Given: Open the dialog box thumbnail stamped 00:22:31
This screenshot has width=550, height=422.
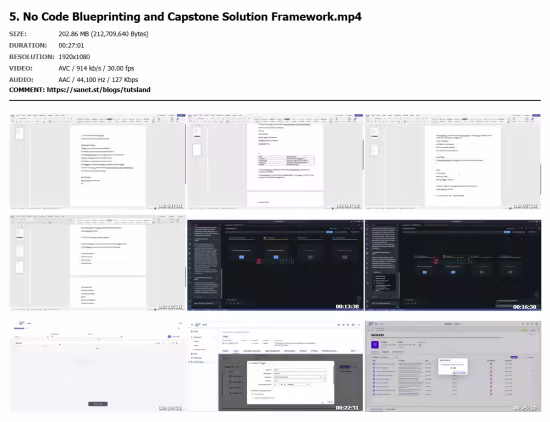Looking at the screenshot, I should coord(275,366).
